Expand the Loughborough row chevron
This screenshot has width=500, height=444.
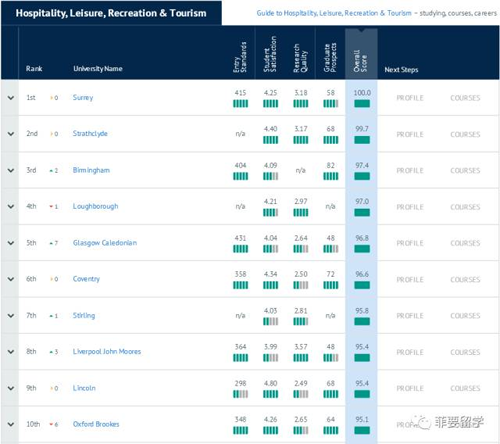pyautogui.click(x=11, y=206)
